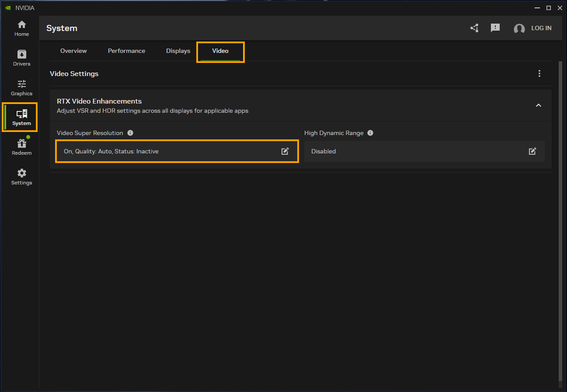The image size is (567, 392).
Task: Open the Graphics section
Action: [21, 88]
